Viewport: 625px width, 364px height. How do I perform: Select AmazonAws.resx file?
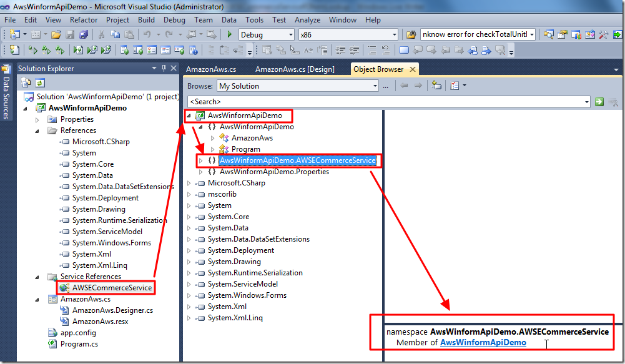coord(100,322)
